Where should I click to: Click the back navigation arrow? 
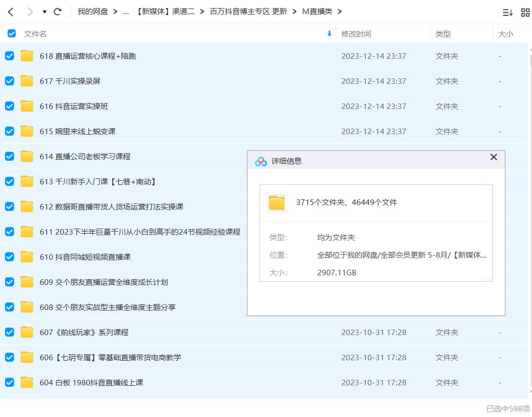[x=11, y=12]
